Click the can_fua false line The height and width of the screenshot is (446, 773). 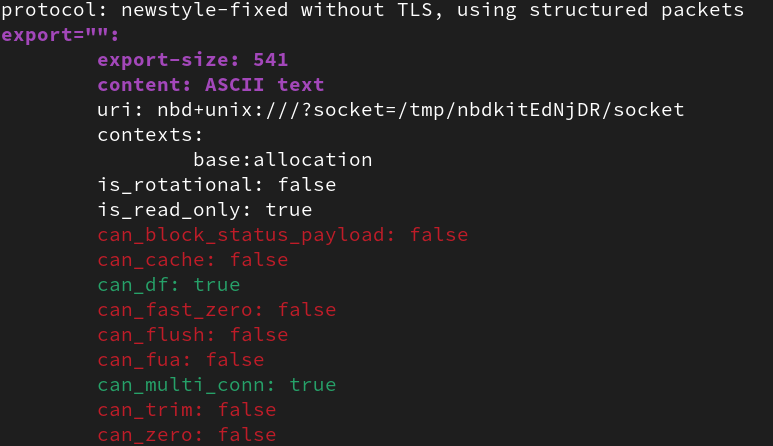coord(180,360)
